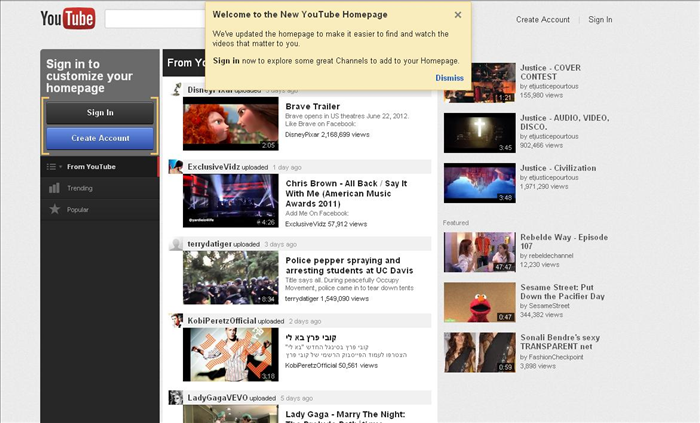Open Sign In link in header

pos(600,20)
